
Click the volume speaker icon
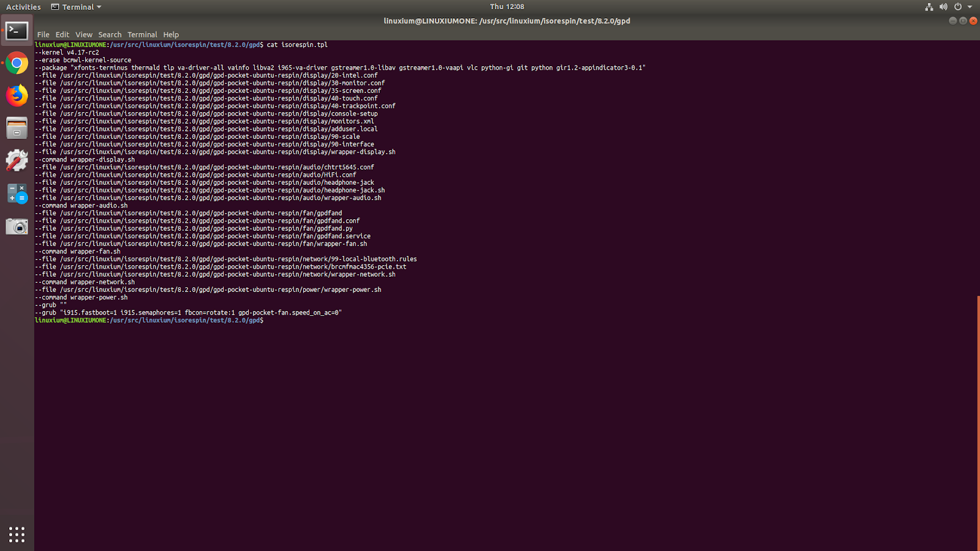(x=943, y=7)
